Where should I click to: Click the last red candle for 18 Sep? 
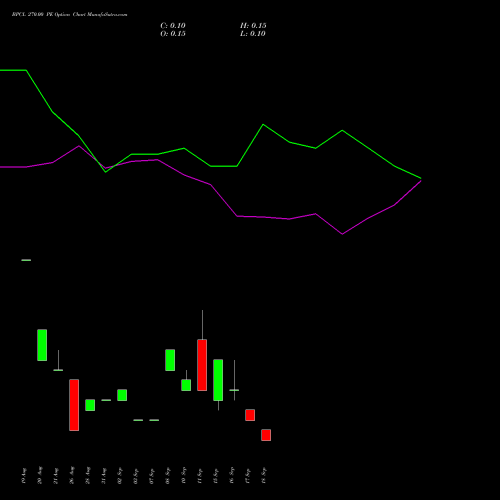(266, 435)
